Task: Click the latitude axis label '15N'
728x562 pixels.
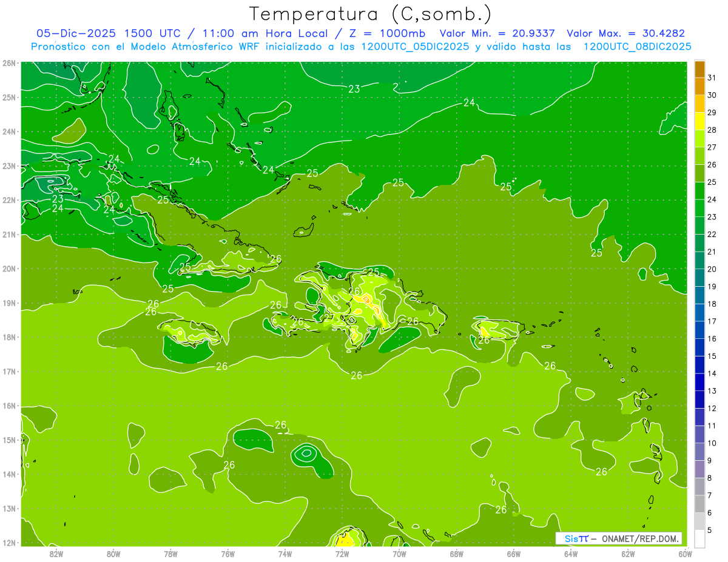Action: click(x=8, y=440)
